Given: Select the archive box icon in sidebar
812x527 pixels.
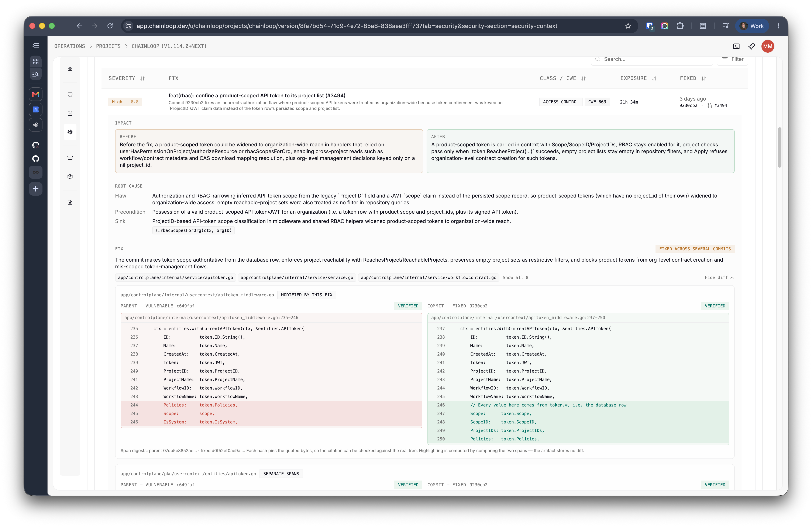Looking at the screenshot, I should click(70, 158).
